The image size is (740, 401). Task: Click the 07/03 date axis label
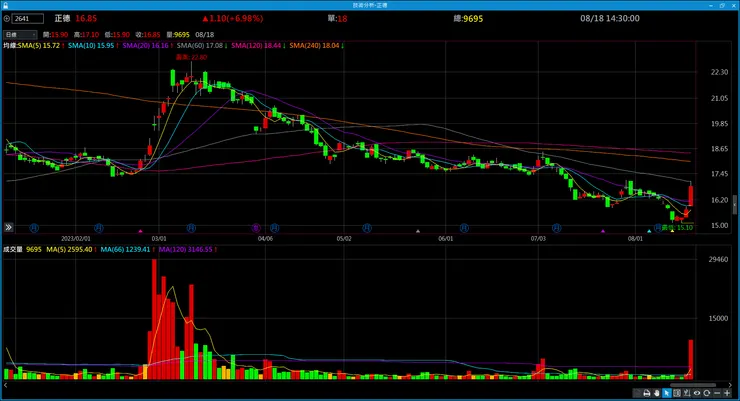click(538, 239)
